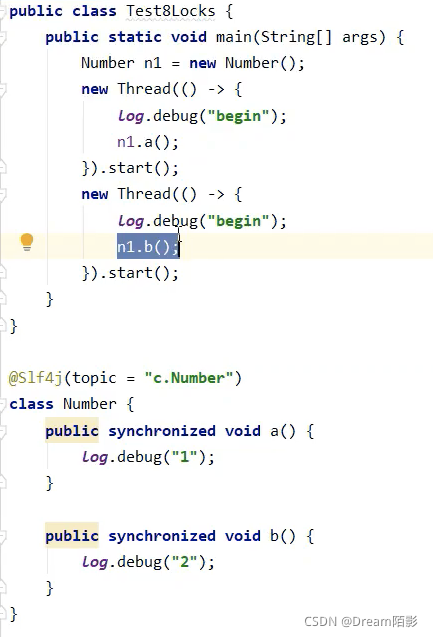The width and height of the screenshot is (433, 637).
Task: Click Thread in the second new Thread line
Action: tap(144, 194)
